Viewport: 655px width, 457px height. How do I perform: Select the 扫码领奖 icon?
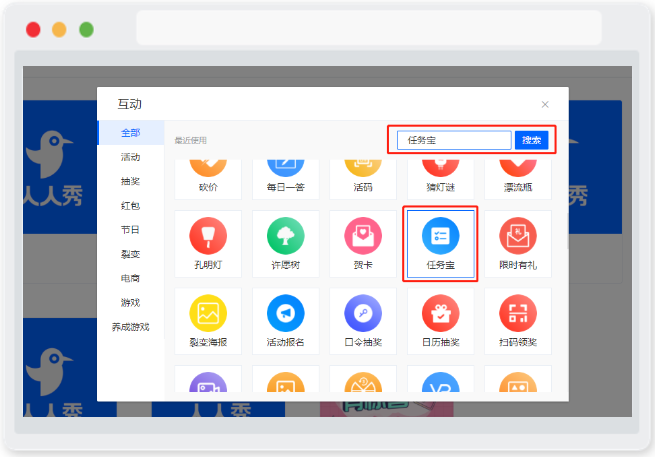(518, 313)
